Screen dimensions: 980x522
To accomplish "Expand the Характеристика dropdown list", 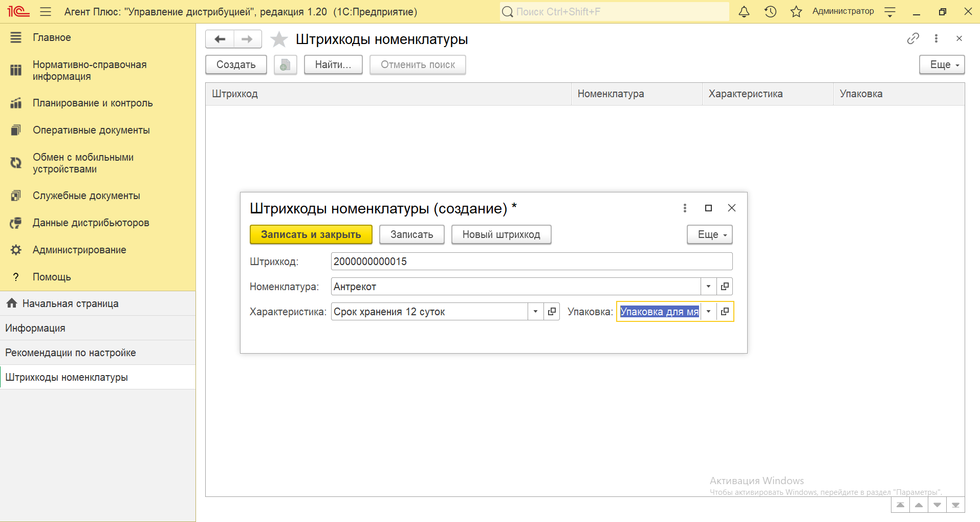I will point(535,312).
